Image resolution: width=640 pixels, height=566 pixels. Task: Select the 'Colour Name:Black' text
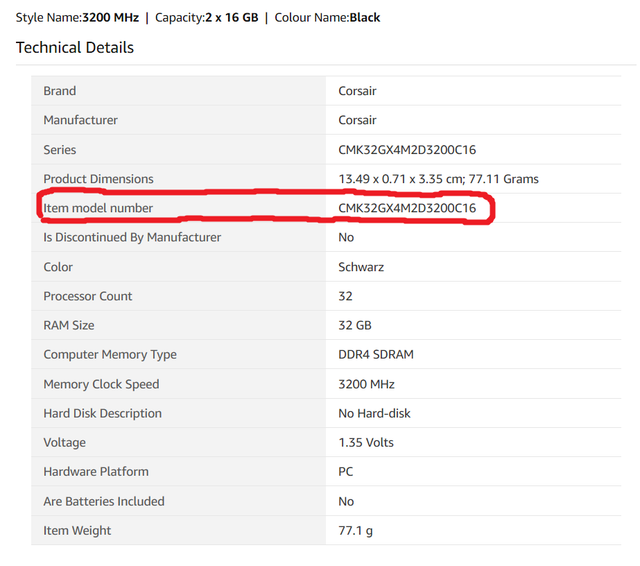[327, 18]
